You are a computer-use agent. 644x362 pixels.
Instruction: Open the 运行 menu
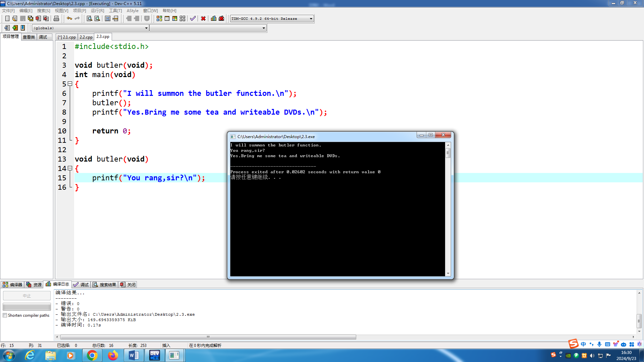click(95, 10)
